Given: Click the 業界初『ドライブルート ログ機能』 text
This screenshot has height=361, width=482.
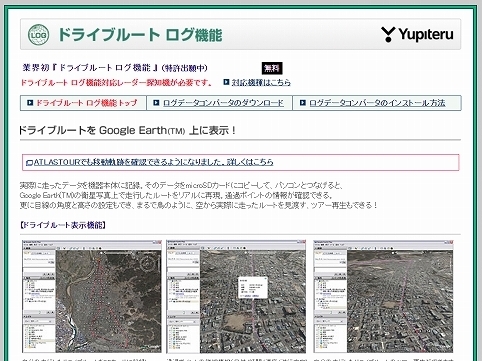Looking at the screenshot, I should pyautogui.click(x=115, y=68).
